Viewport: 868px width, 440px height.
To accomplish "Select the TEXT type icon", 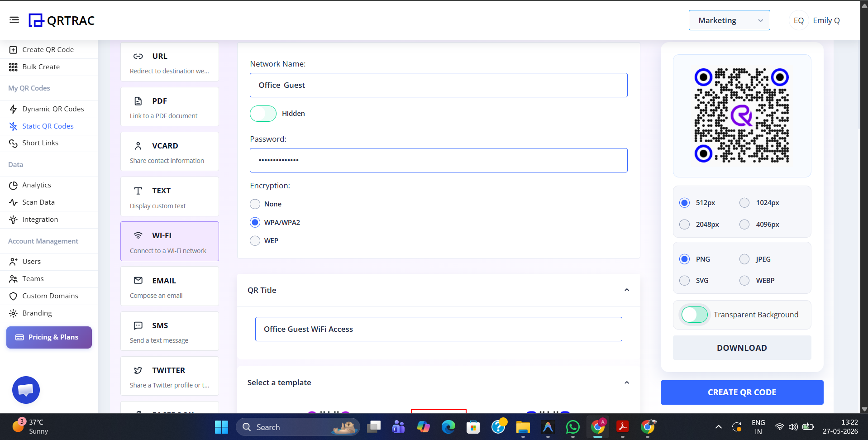I will click(138, 191).
